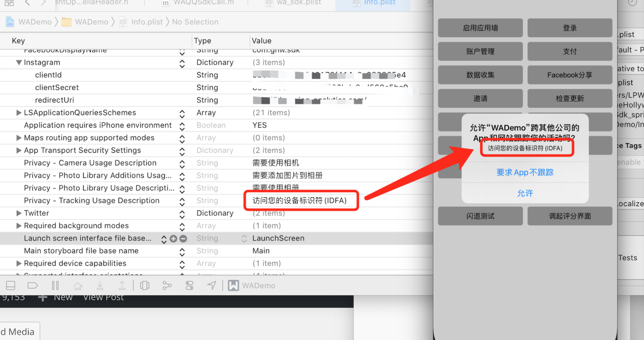Tap 邀请 button in simulator
Image resolution: width=644 pixels, height=340 pixels.
(x=480, y=98)
